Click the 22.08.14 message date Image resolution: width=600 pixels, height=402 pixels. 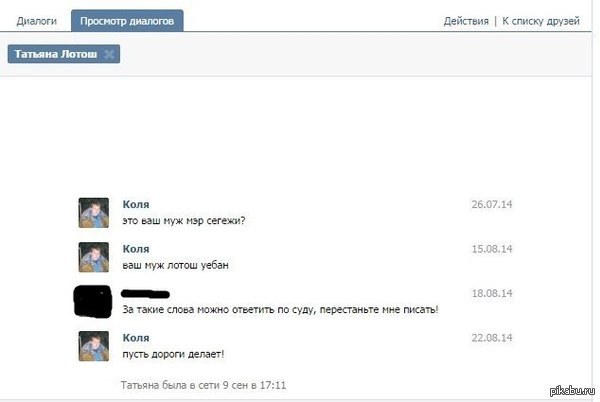tap(491, 338)
